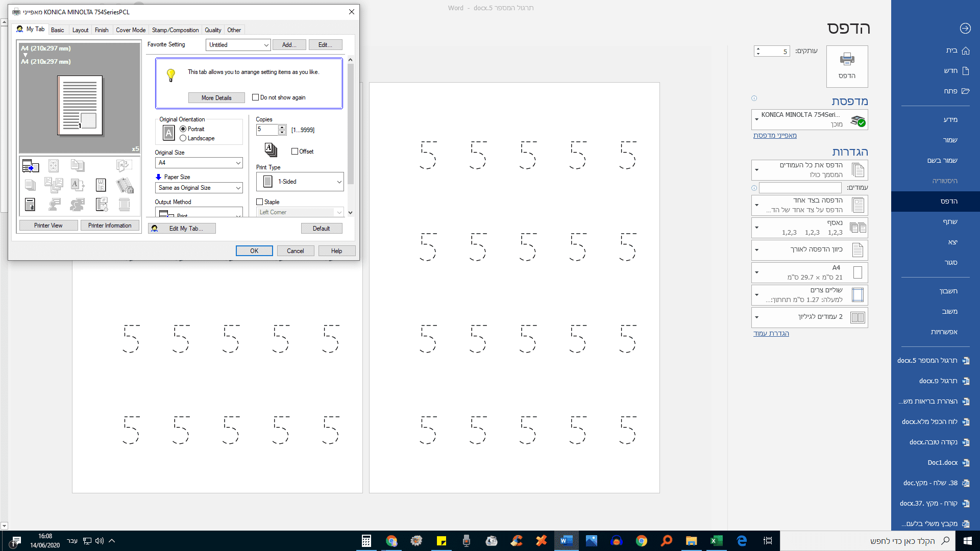Click the Printer Information button
The width and height of the screenshot is (980, 551).
(x=110, y=226)
